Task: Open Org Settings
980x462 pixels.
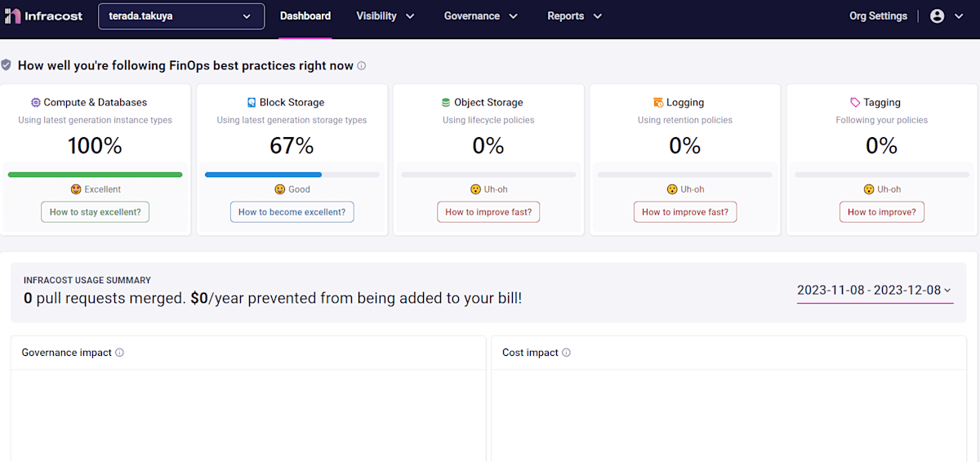Action: [x=878, y=16]
